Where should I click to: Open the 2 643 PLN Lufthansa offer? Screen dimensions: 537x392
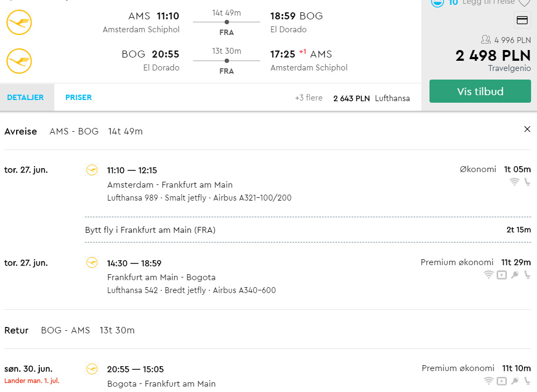371,98
